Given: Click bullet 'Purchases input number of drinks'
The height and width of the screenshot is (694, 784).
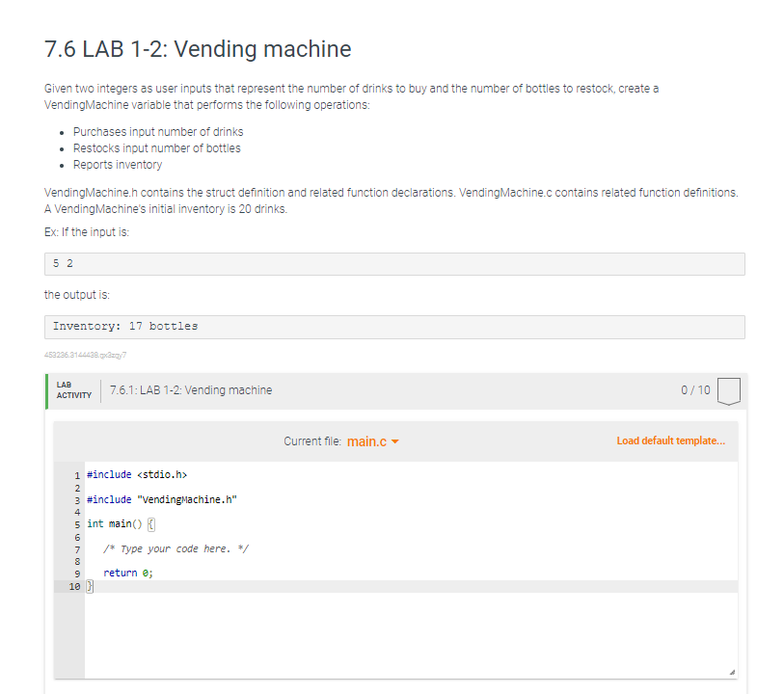Looking at the screenshot, I should coord(158,132).
